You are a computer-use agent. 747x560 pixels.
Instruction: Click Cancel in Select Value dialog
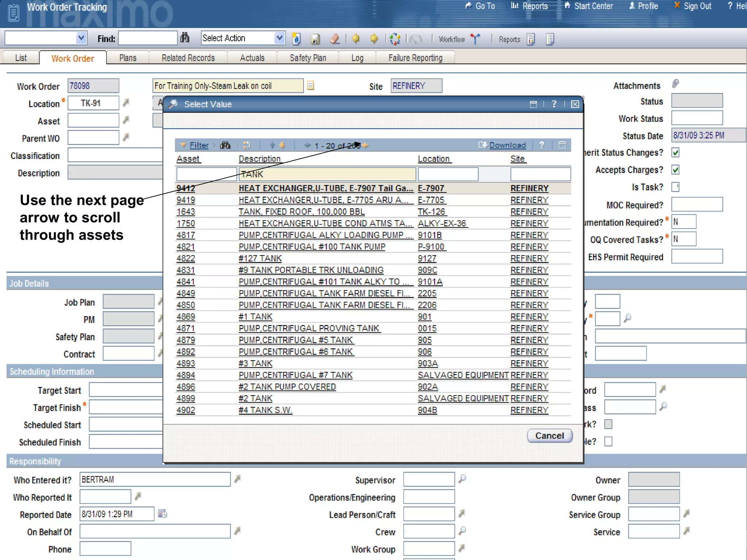pyautogui.click(x=550, y=436)
